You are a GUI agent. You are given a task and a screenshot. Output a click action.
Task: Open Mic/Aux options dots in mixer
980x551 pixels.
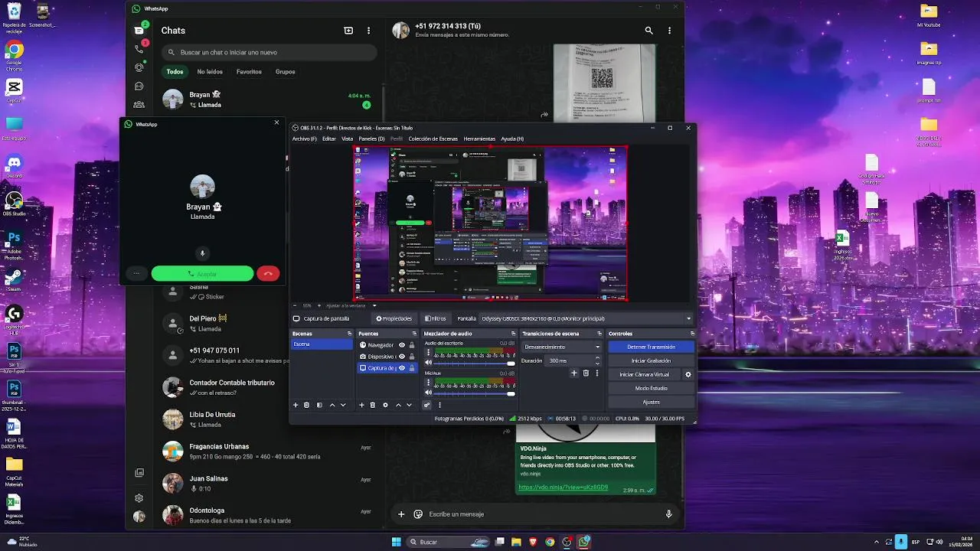[429, 383]
